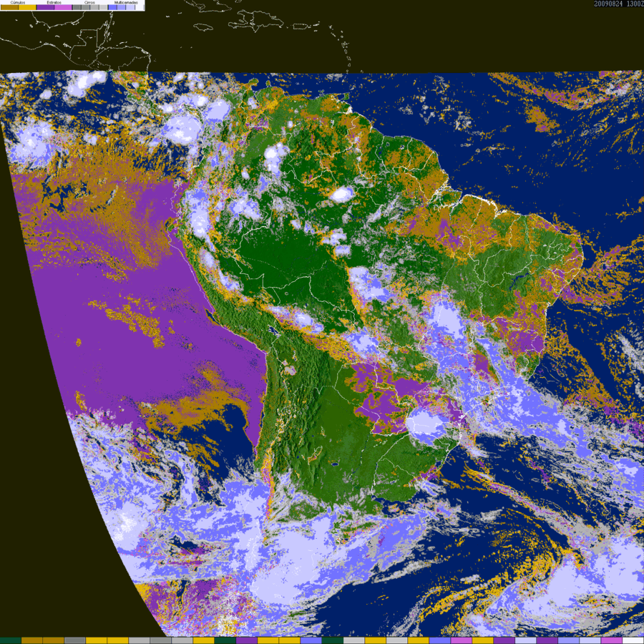
Task: Pick the pink Estratos legend swatch
Action: 63,7
